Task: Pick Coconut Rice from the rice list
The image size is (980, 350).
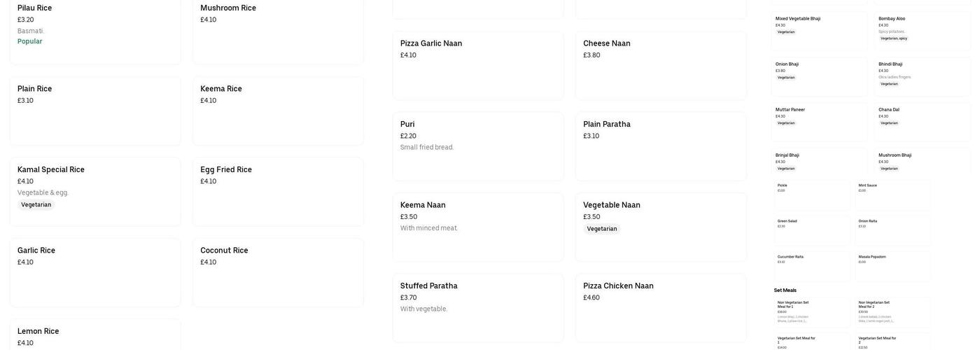Action: click(x=278, y=272)
